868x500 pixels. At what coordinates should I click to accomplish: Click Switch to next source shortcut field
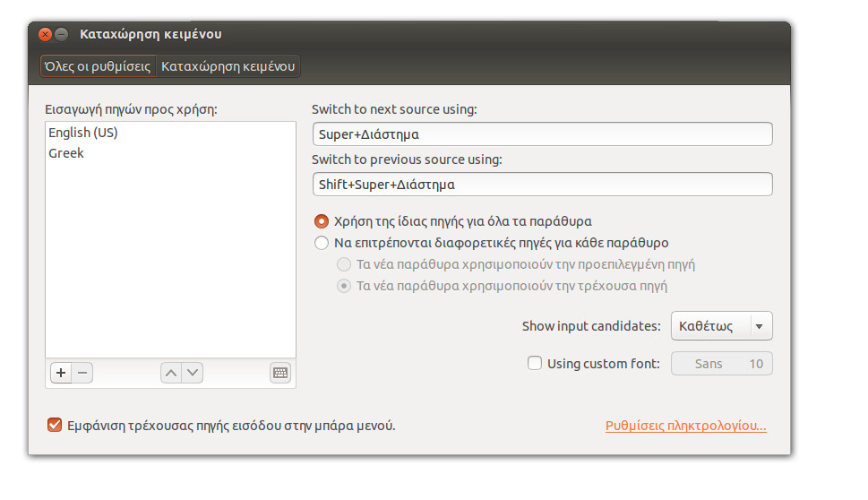(543, 134)
